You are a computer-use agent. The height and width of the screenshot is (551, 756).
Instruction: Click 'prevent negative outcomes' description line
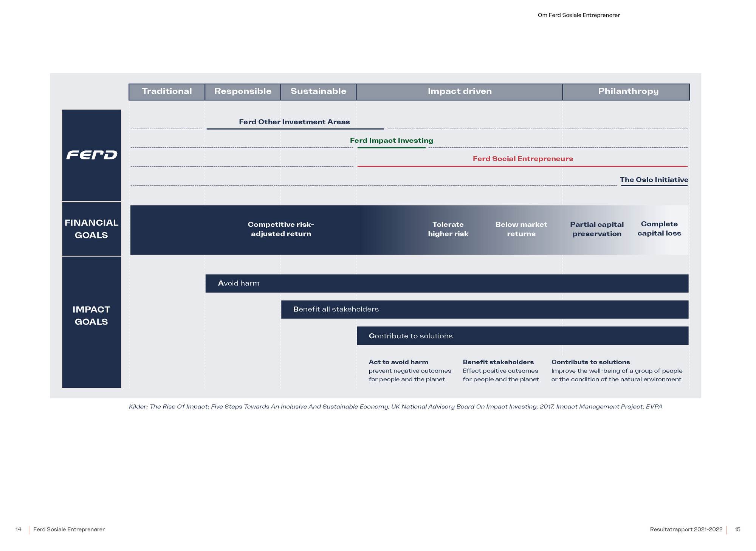(x=410, y=371)
